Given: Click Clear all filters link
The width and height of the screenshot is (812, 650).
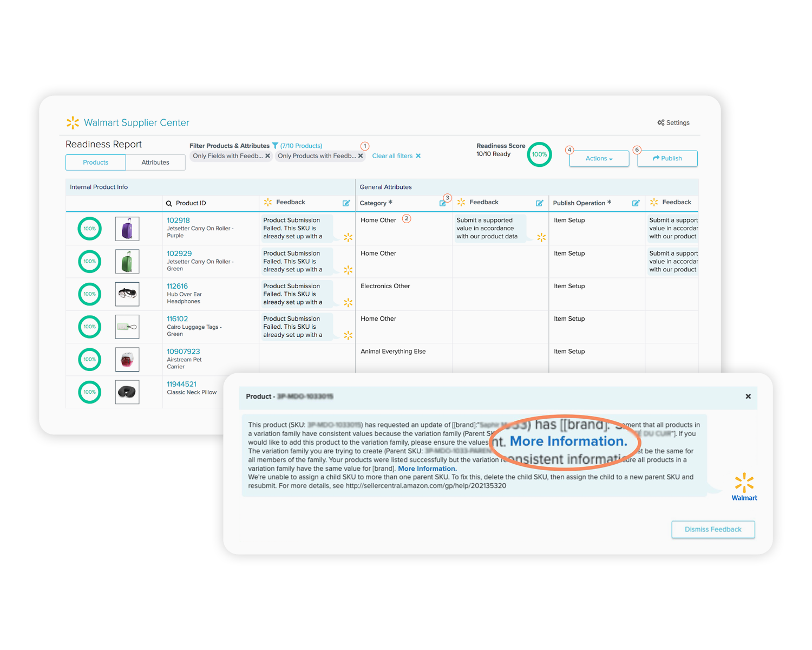Looking at the screenshot, I should point(396,156).
